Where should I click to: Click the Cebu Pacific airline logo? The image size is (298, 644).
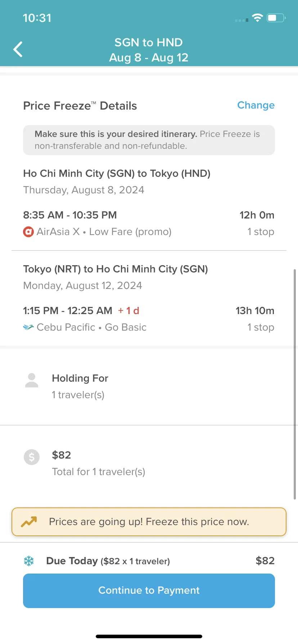coord(28,327)
